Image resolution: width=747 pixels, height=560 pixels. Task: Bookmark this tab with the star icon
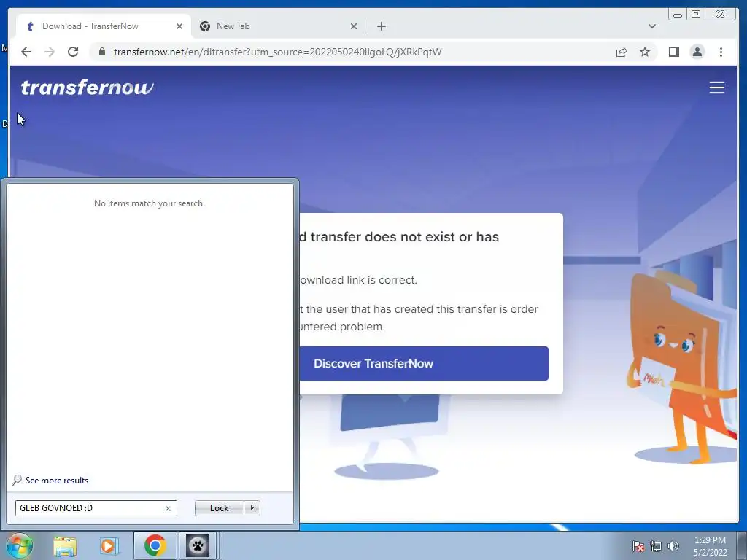point(645,52)
